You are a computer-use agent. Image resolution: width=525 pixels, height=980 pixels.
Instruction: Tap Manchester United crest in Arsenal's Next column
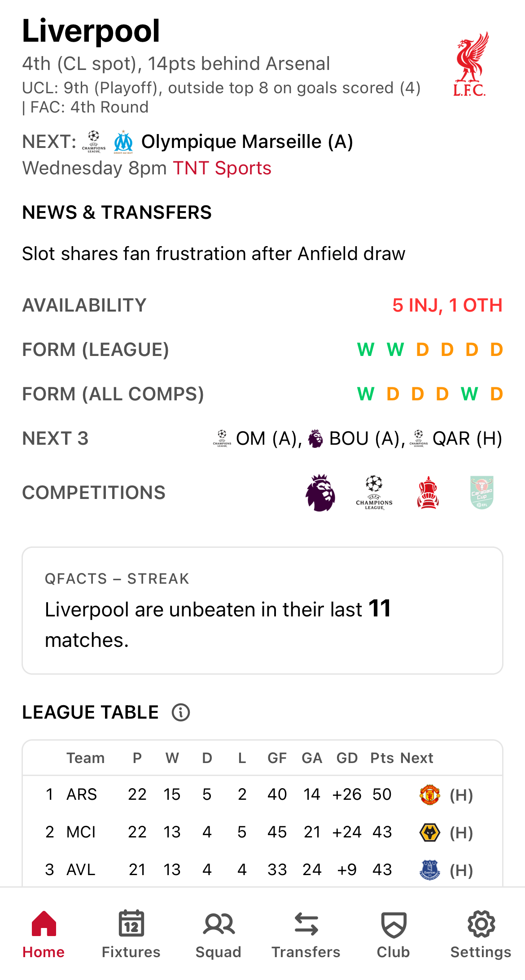[x=429, y=794]
